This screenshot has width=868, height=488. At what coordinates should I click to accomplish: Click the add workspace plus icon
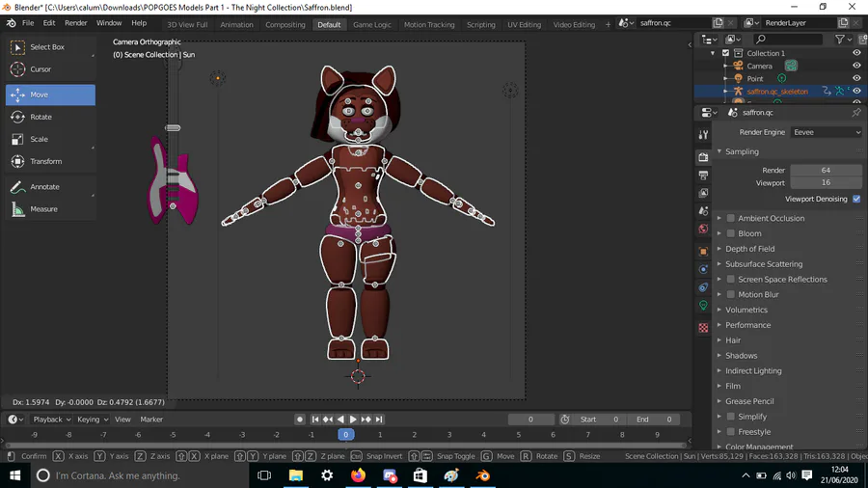pos(608,24)
